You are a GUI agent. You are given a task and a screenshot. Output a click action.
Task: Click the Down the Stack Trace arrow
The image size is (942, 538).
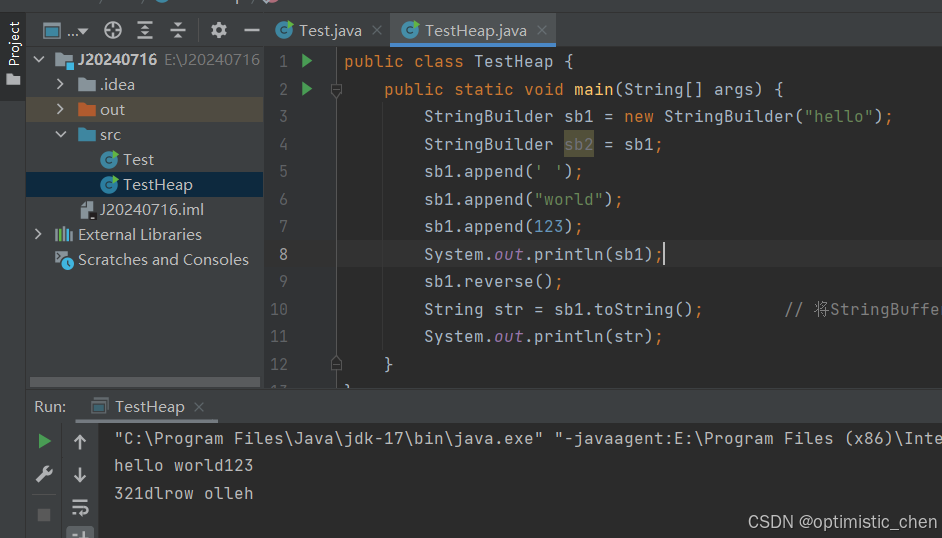80,474
